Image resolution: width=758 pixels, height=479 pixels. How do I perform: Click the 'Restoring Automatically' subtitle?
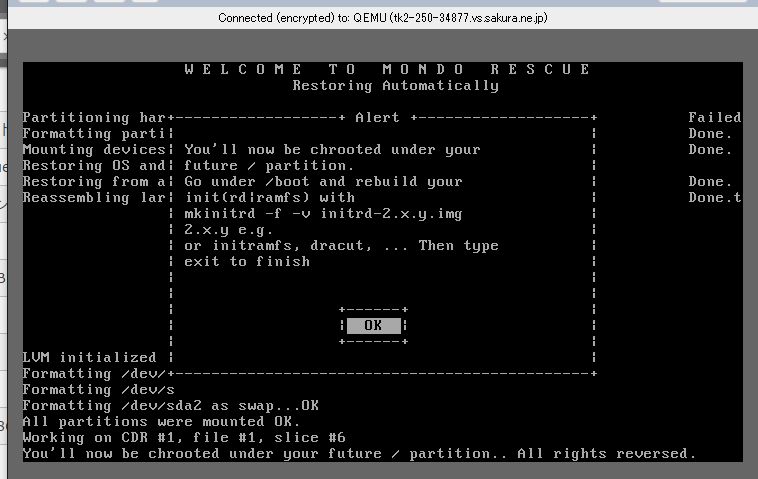point(395,85)
